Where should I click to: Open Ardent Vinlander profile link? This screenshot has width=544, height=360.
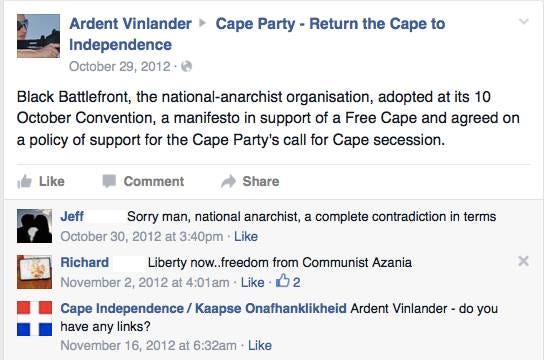(x=130, y=24)
